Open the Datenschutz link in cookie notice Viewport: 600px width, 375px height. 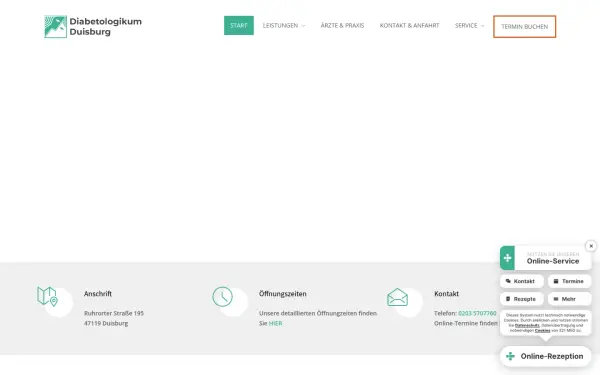pyautogui.click(x=527, y=325)
